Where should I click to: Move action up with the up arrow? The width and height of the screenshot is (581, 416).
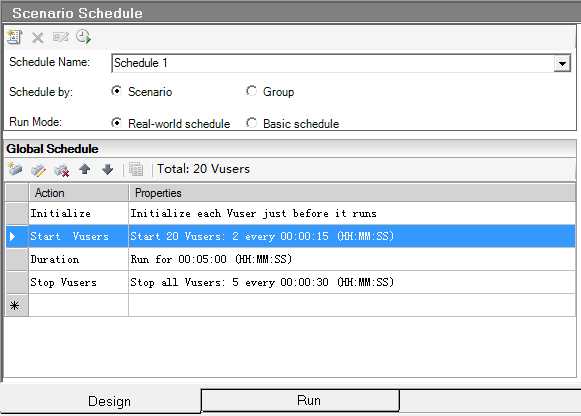[85, 169]
